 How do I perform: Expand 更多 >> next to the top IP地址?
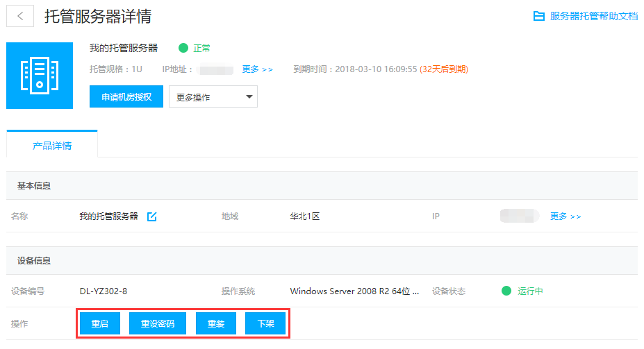(x=257, y=69)
